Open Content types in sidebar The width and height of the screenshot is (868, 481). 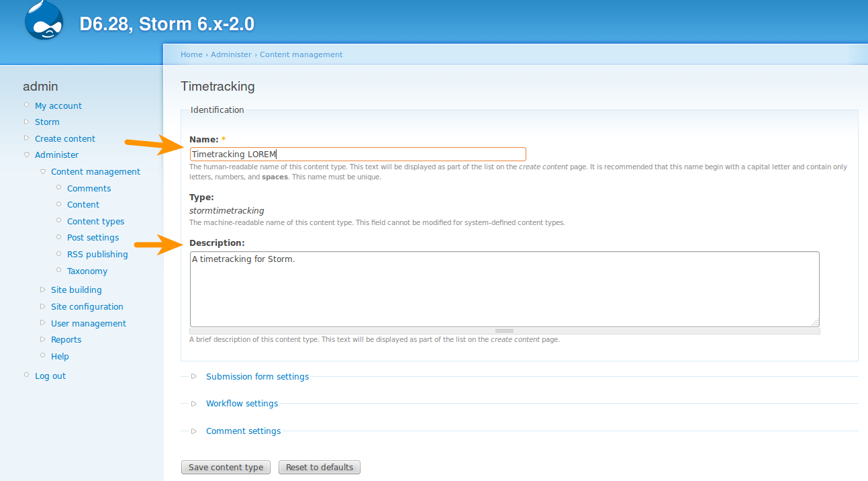[95, 221]
